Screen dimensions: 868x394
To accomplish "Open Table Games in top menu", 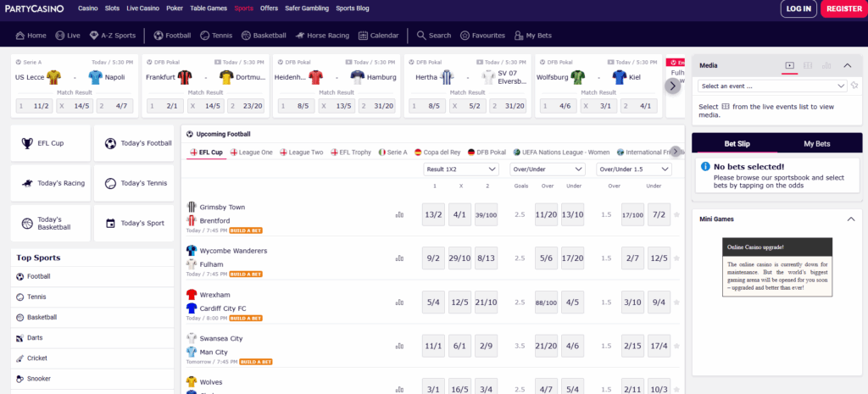I will point(209,8).
